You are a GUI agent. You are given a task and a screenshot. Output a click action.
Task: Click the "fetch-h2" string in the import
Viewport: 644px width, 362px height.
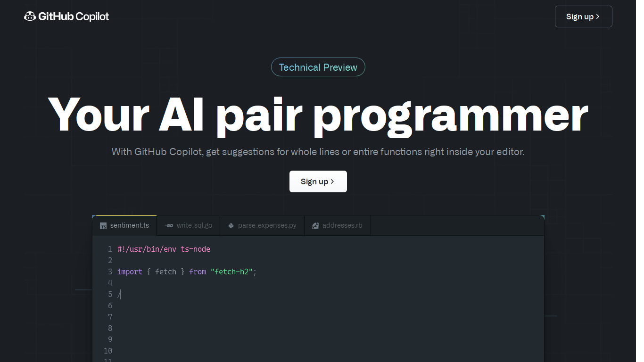pos(231,271)
